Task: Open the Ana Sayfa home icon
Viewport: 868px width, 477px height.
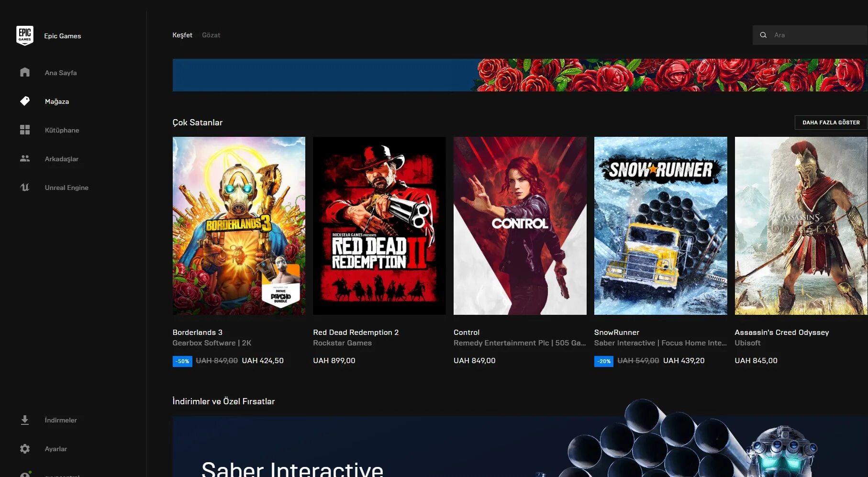Action: (x=25, y=72)
